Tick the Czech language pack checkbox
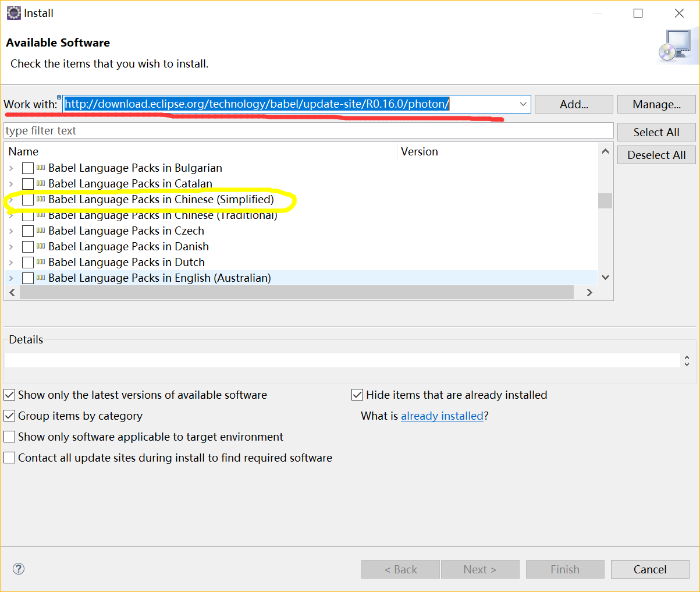The height and width of the screenshot is (592, 700). click(27, 231)
